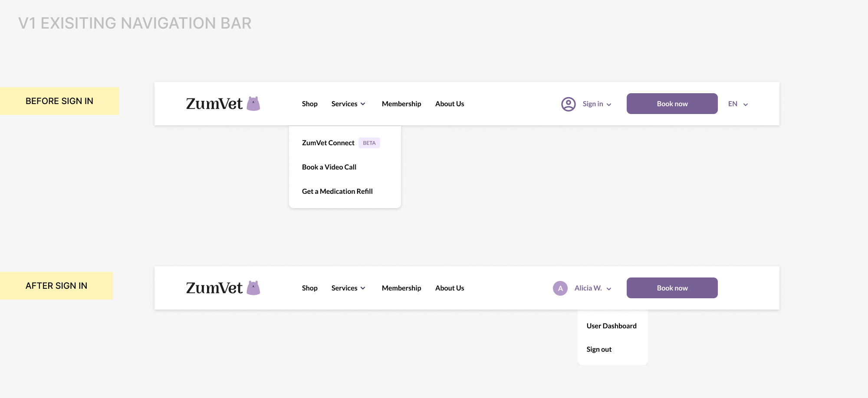Expand the Sign in dropdown
Image resolution: width=868 pixels, height=398 pixels.
click(x=597, y=104)
